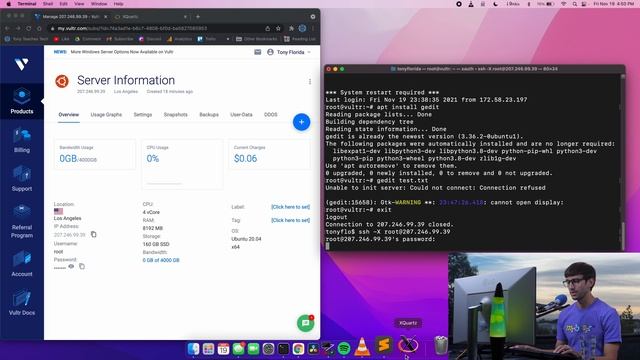Switch to the DDOS tab

tap(271, 115)
